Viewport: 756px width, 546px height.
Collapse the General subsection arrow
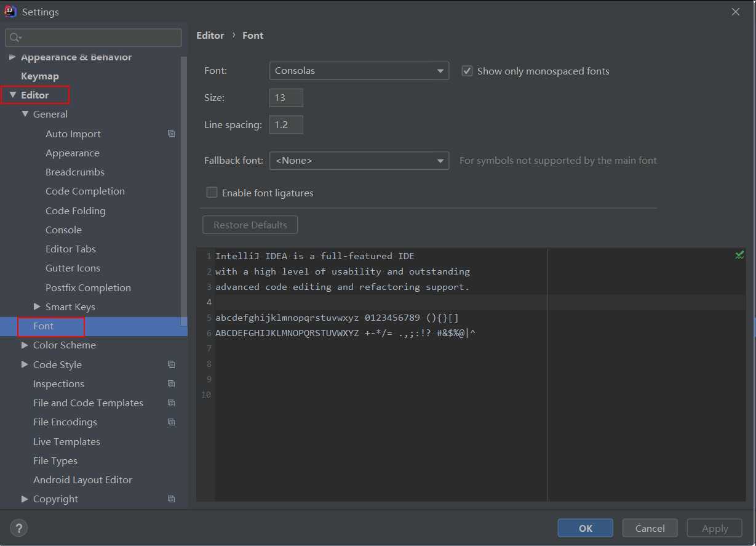(25, 114)
